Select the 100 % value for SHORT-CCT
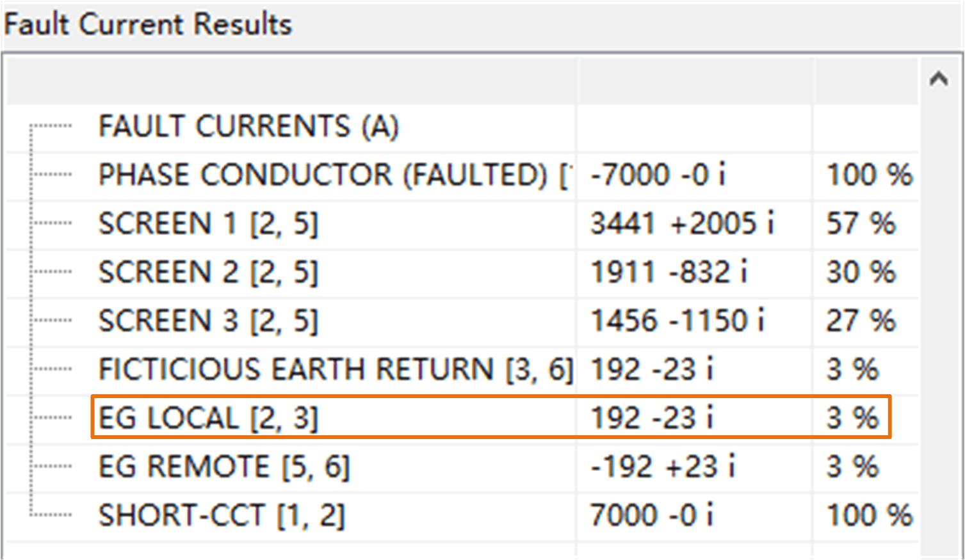 [866, 515]
